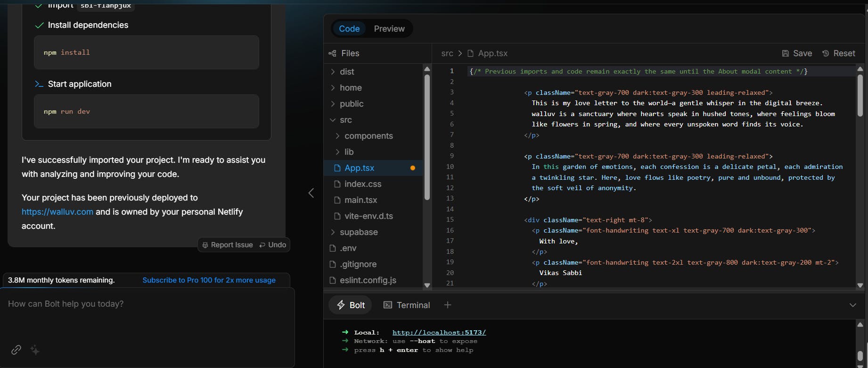Click Subscribe to Pro 100 link
The width and height of the screenshot is (868, 368).
[x=209, y=280]
